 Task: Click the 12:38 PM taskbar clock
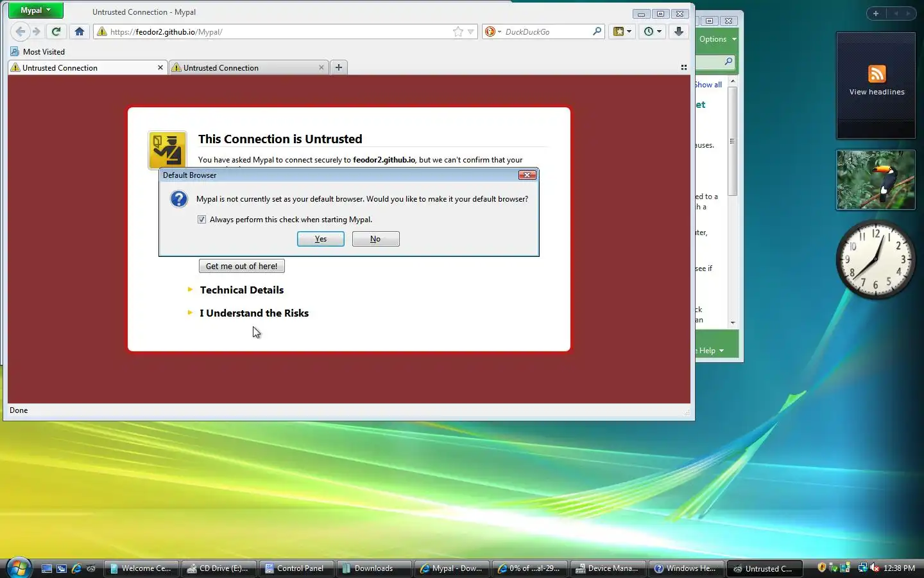pyautogui.click(x=899, y=568)
